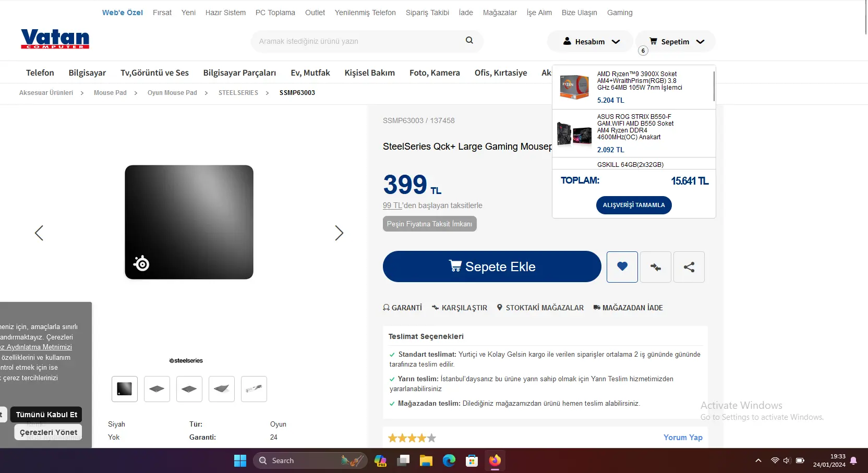Open the notifications bell icon
This screenshot has width=868, height=473.
point(853,460)
